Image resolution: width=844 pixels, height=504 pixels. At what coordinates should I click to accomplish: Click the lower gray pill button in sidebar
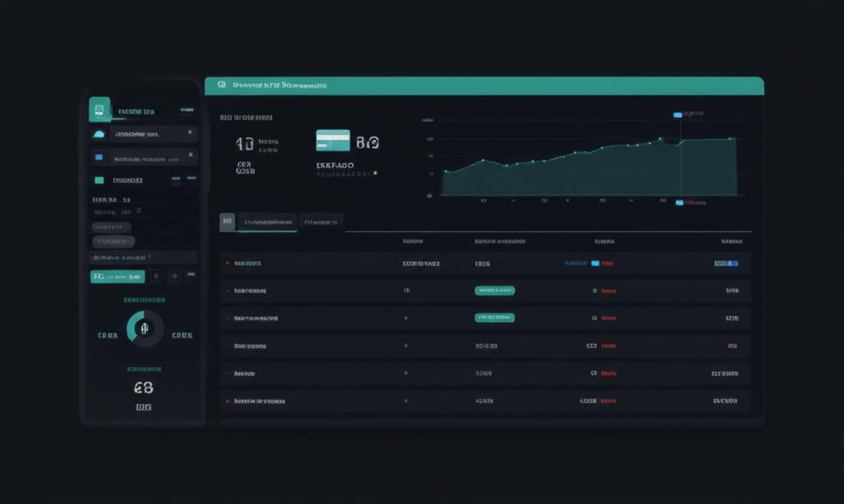click(x=114, y=241)
